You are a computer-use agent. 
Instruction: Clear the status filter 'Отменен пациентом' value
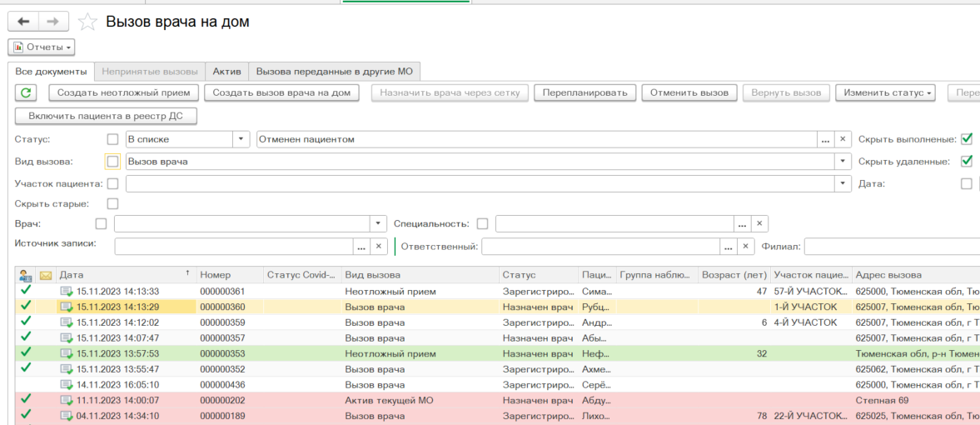click(x=843, y=139)
